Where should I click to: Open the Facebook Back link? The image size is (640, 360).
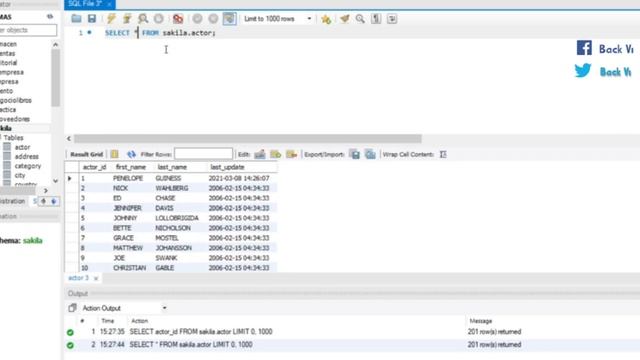click(x=605, y=49)
